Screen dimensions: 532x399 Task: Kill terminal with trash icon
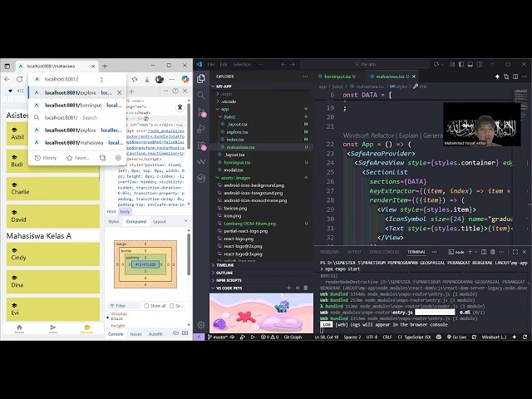pos(493,252)
